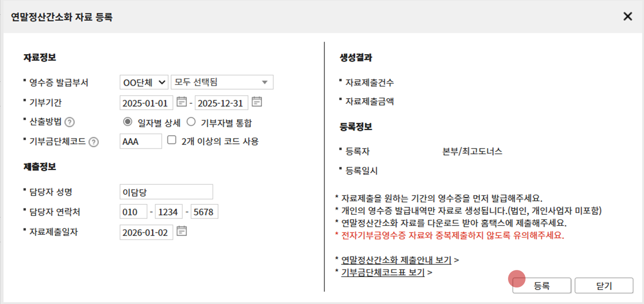Open 연말정산간소화 제출안내 보기 link
The image size is (644, 304).
click(x=396, y=260)
